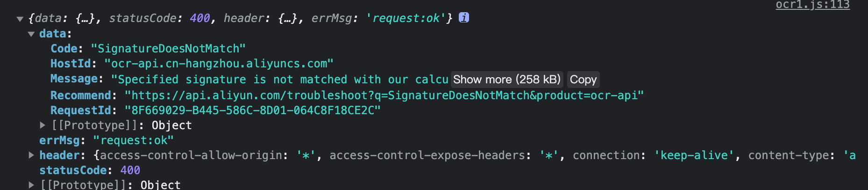
Task: Click the Message property key
Action: click(x=74, y=79)
